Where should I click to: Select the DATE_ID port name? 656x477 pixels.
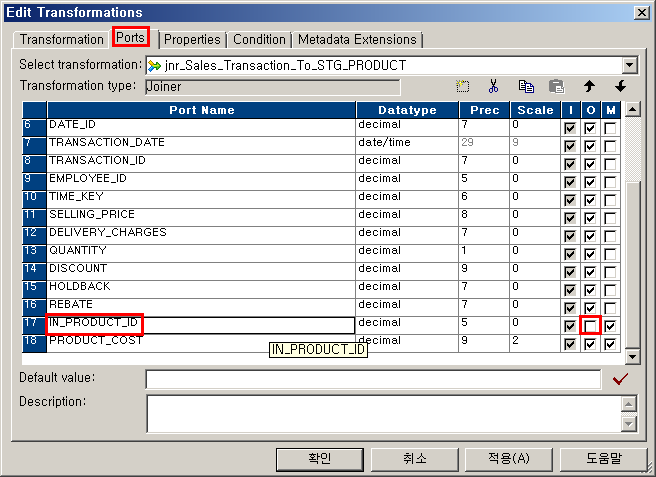point(72,125)
